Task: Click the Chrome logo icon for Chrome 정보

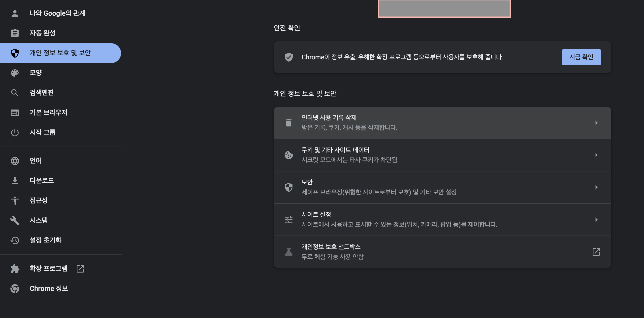Action: click(x=15, y=288)
